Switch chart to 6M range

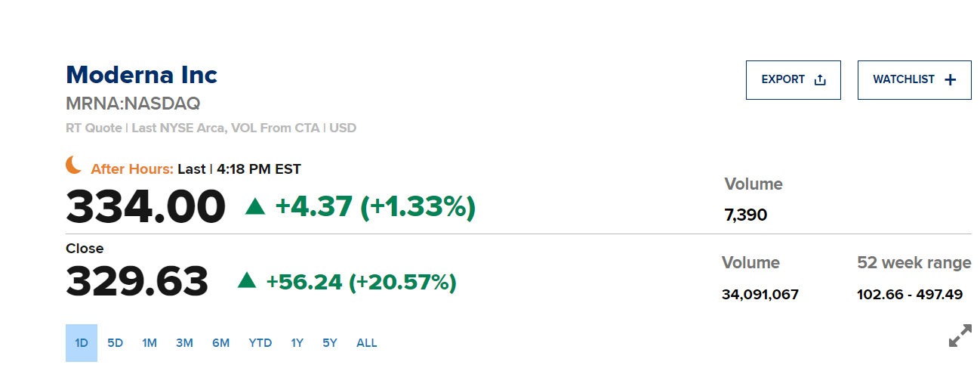[220, 343]
